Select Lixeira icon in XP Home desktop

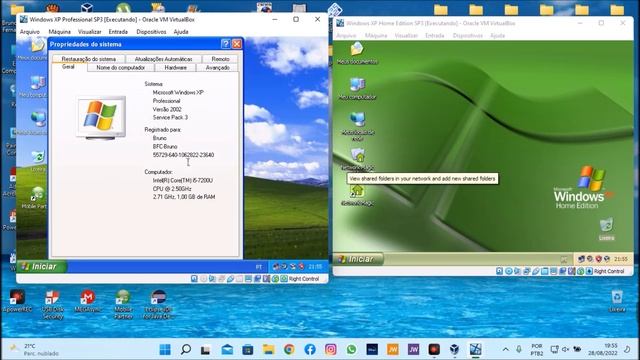(x=606, y=229)
